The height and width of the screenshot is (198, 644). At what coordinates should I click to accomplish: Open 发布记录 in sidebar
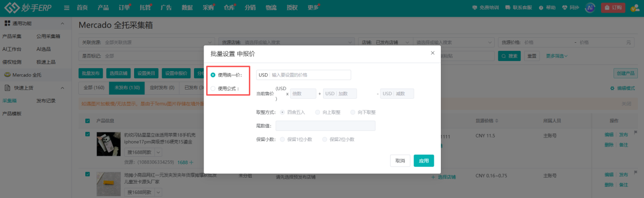46,101
